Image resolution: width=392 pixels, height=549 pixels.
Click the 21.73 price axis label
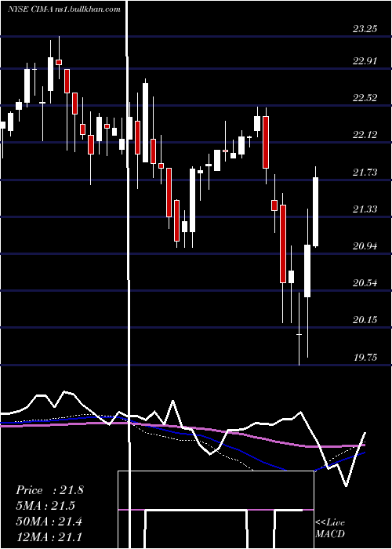pos(365,173)
